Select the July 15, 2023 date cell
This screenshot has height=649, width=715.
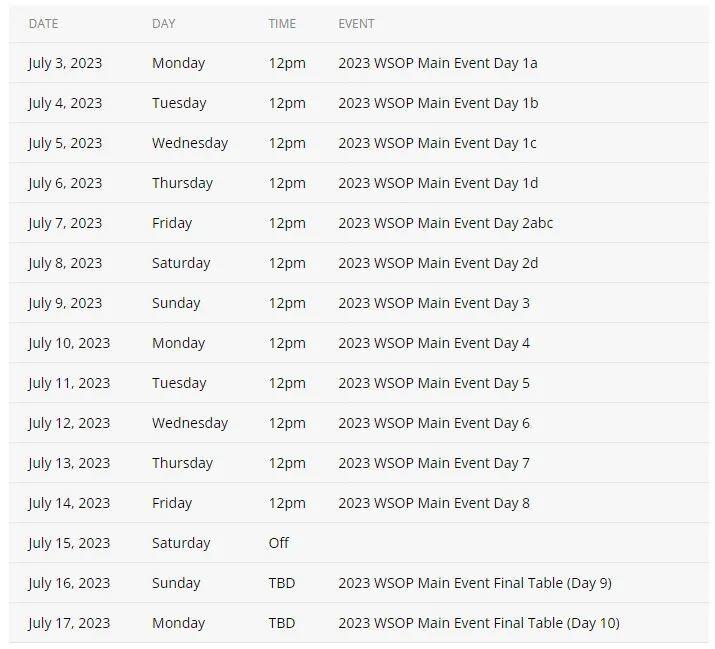(69, 543)
